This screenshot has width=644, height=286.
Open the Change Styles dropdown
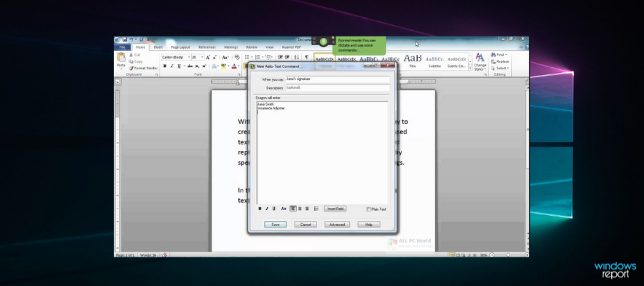point(479,61)
